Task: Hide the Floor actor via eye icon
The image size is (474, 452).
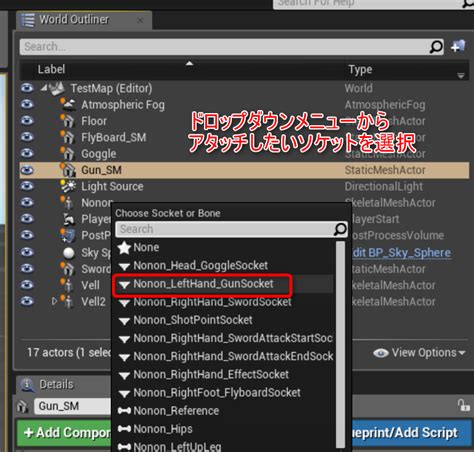Action: coord(27,121)
